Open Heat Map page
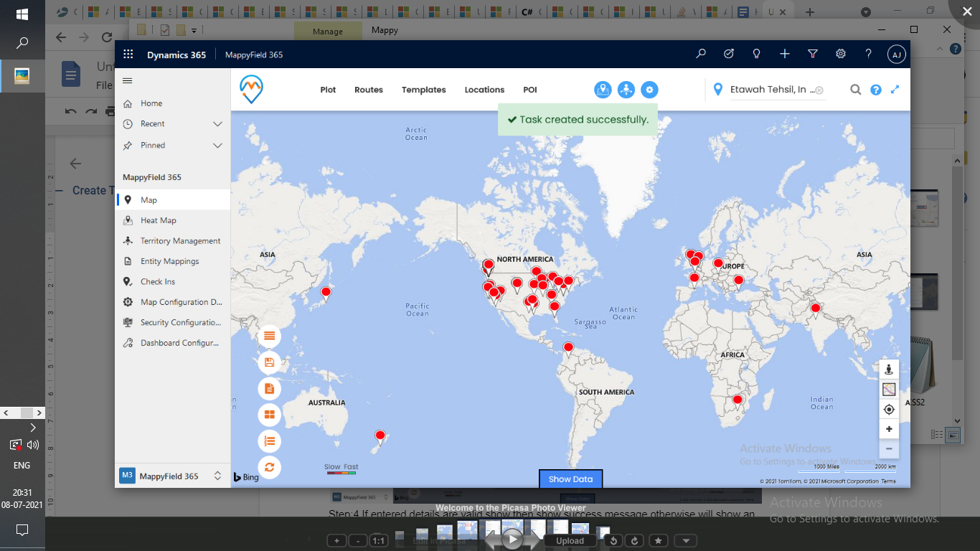 (x=172, y=220)
